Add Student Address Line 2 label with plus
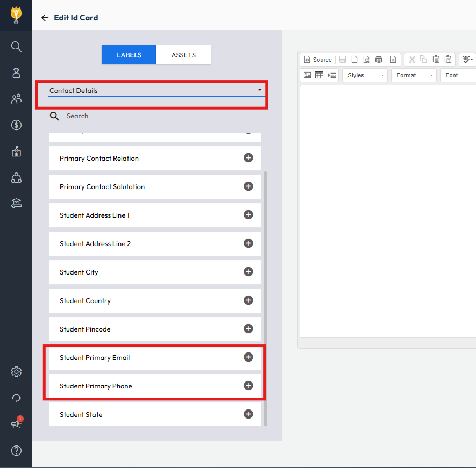 tap(248, 243)
